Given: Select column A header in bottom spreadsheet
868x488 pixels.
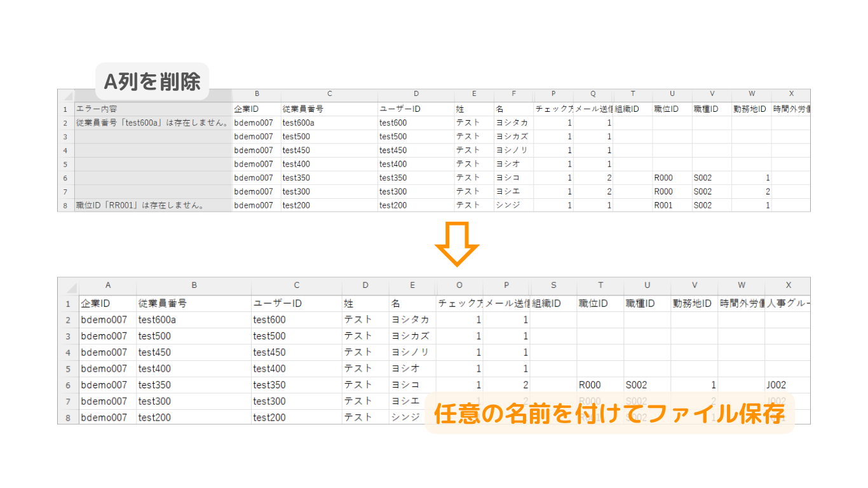Looking at the screenshot, I should tap(107, 286).
